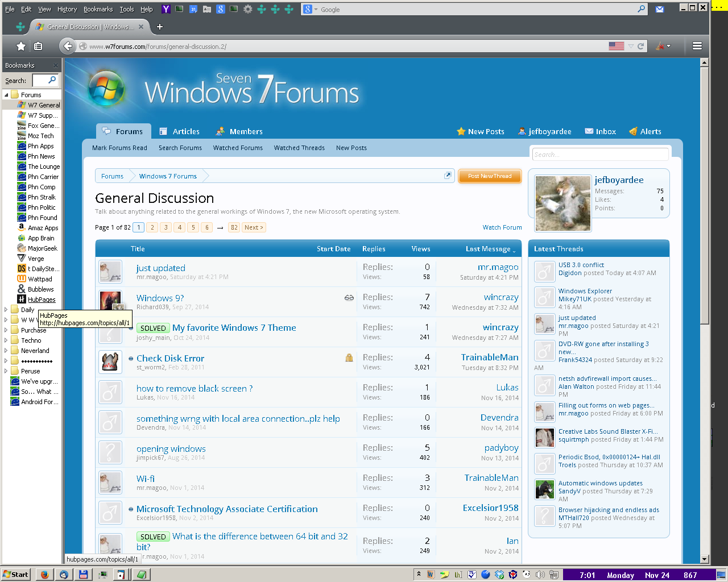728x582 pixels.
Task: Expand the Peruse bookmark folder
Action: pos(6,371)
